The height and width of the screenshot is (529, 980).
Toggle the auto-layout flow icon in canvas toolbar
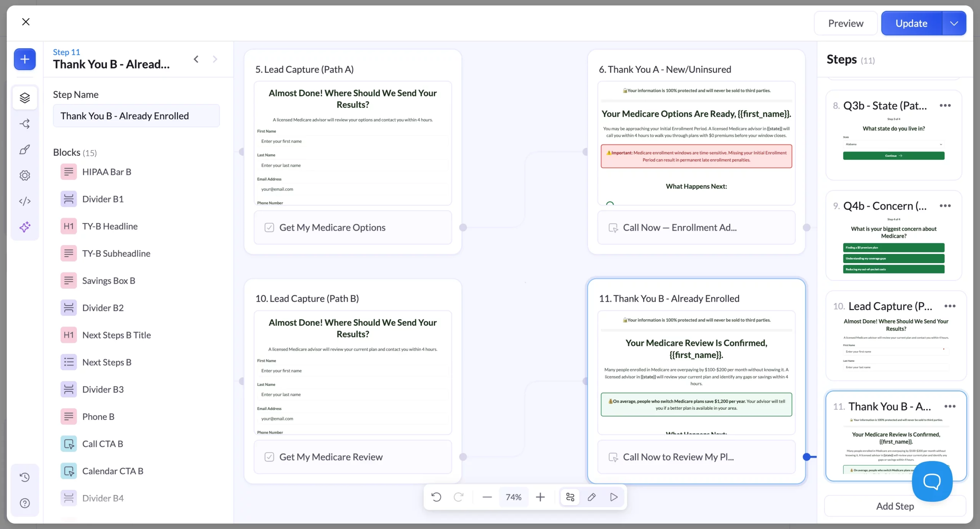pyautogui.click(x=570, y=497)
